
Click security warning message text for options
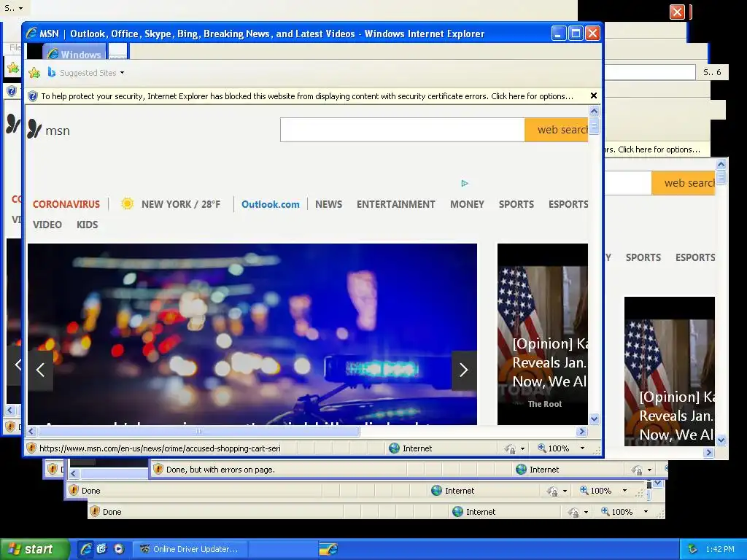(307, 96)
